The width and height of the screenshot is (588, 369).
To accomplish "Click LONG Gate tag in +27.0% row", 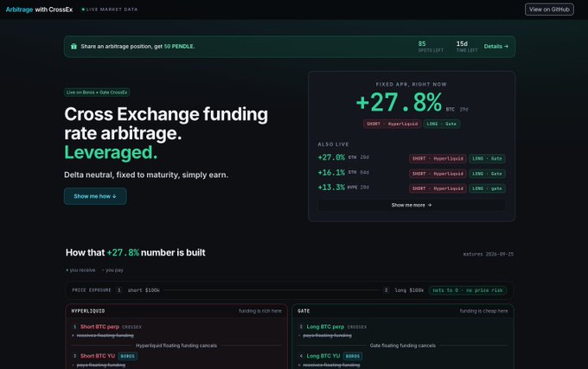I will (x=487, y=158).
